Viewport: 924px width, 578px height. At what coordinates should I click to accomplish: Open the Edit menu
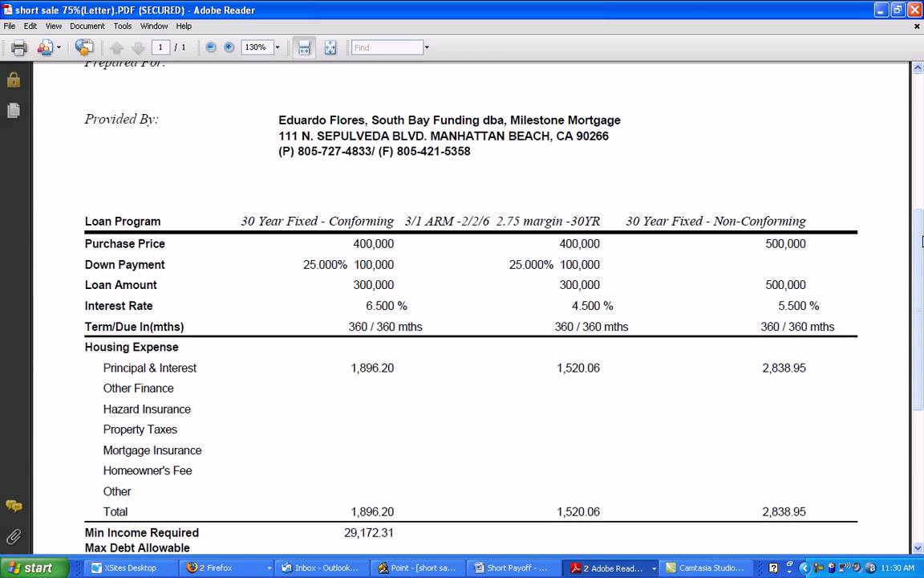(x=30, y=26)
